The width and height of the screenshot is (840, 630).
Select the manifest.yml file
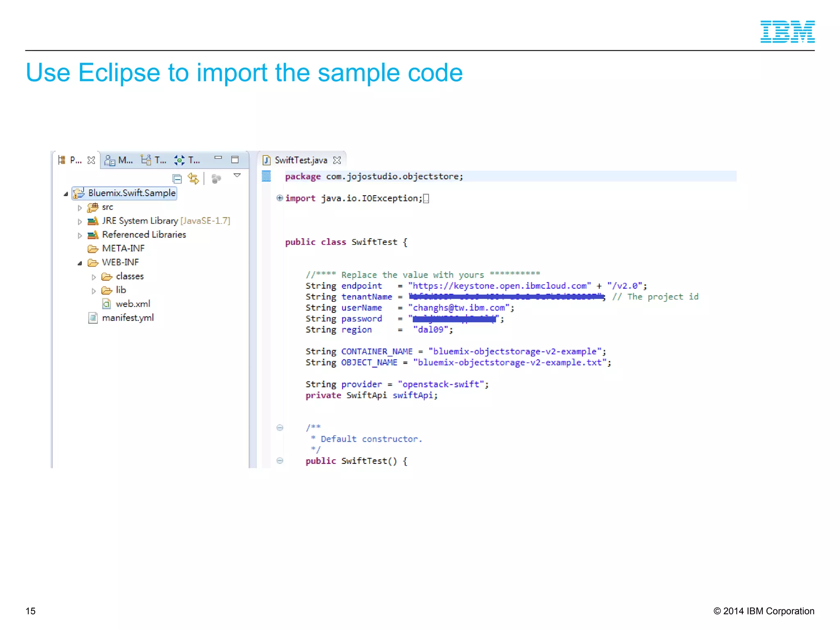pos(121,318)
